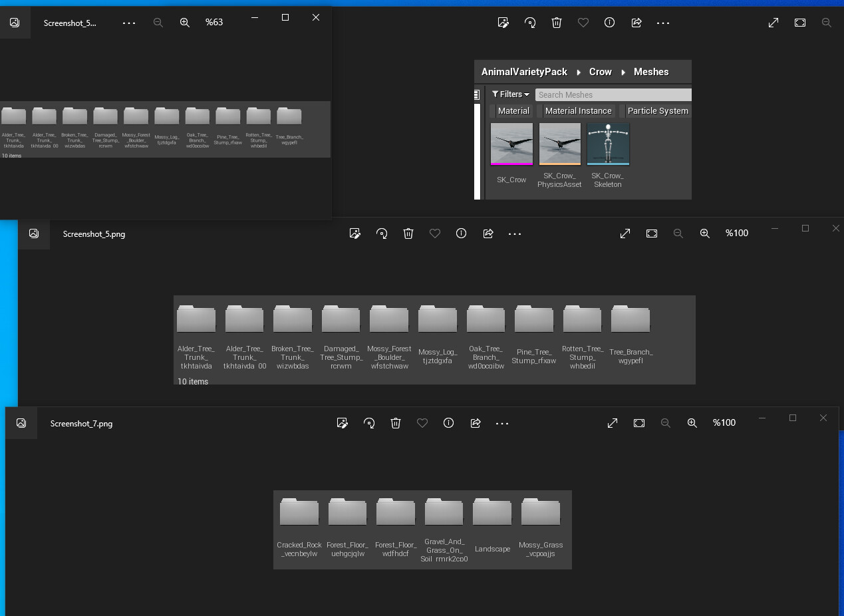Viewport: 844px width, 616px height.
Task: Rotate the image in the Crow meshes window
Action: point(530,23)
